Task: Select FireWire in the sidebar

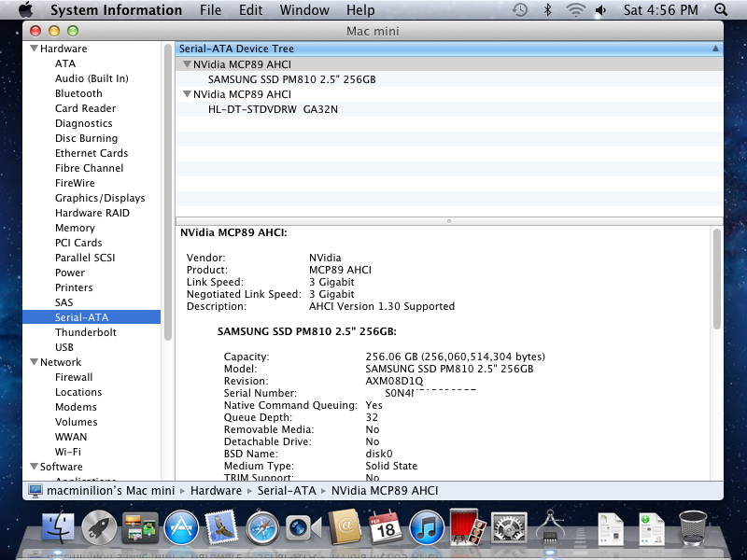Action: (x=75, y=183)
